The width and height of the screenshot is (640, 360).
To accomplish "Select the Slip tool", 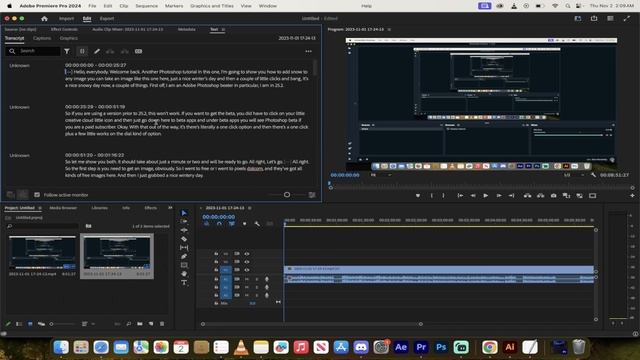I will pos(184,248).
